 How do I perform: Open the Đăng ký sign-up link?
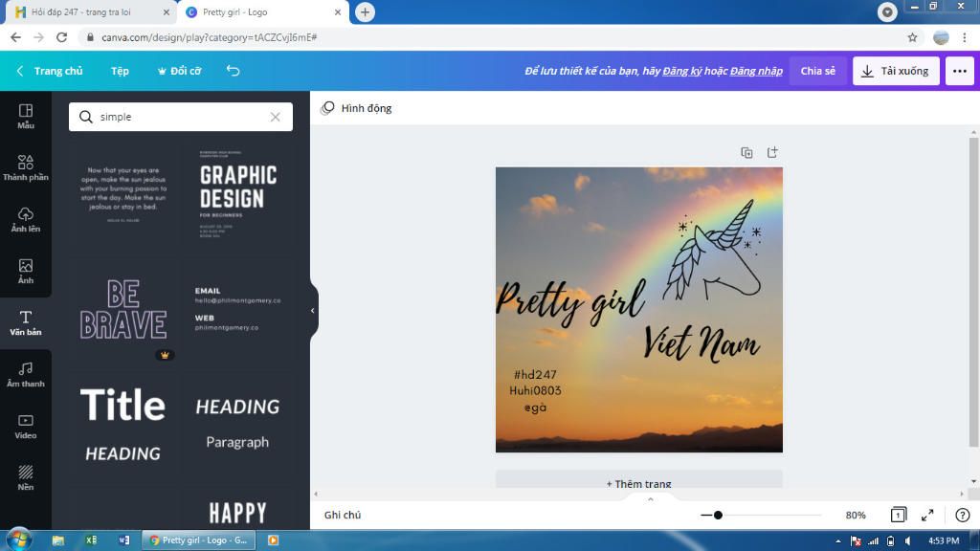click(x=681, y=71)
